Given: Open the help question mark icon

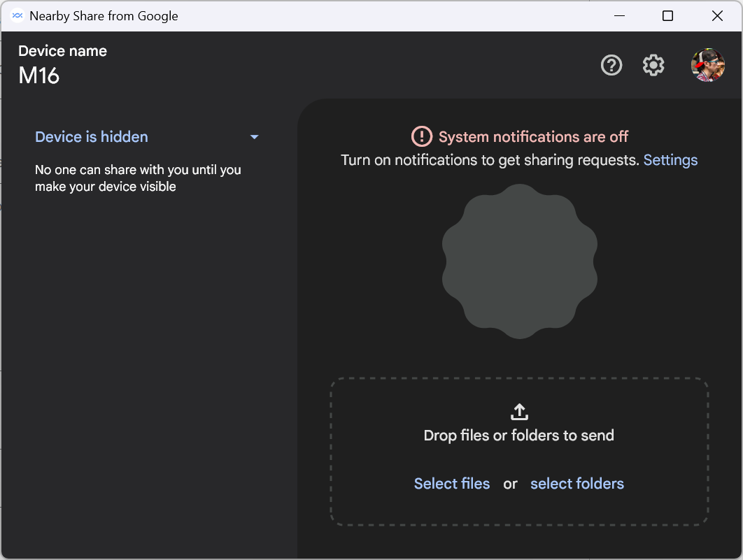Looking at the screenshot, I should tap(611, 66).
